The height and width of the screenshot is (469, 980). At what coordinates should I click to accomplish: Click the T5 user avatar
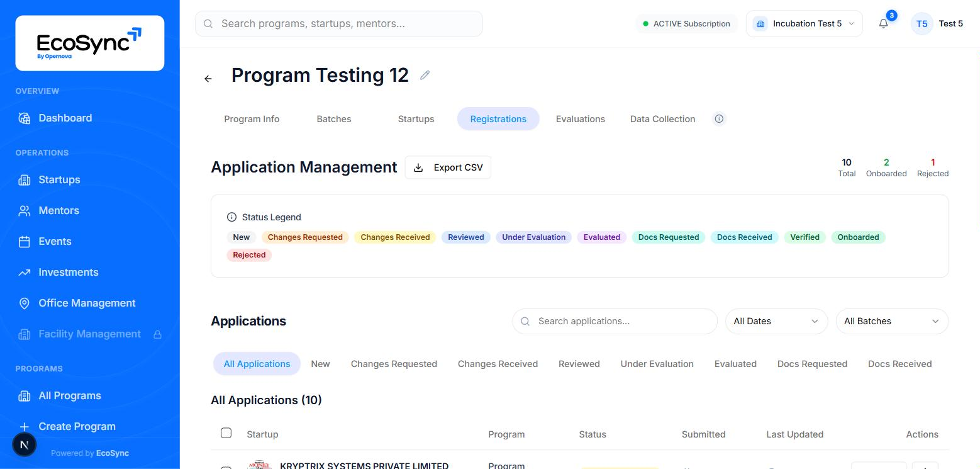[x=922, y=24]
